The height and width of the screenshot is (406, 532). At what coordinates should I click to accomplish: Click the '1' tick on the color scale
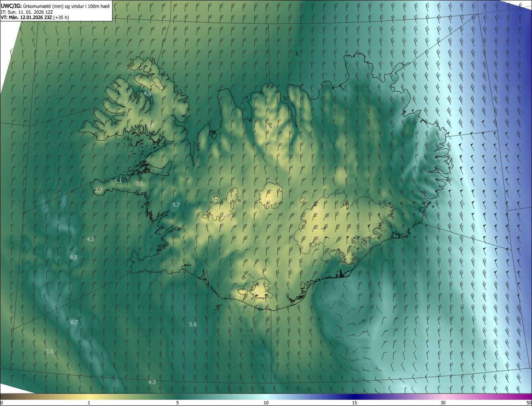89,403
